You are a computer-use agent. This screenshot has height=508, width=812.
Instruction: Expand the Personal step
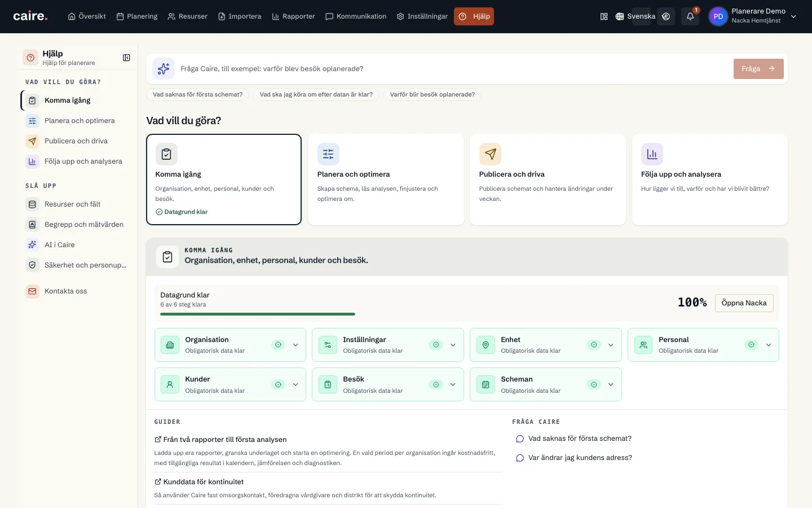point(769,345)
